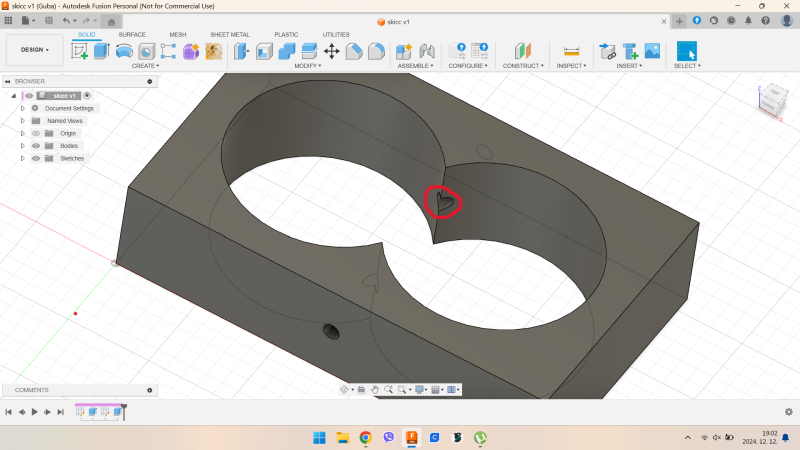
Task: Play the timeline history
Action: pyautogui.click(x=34, y=411)
